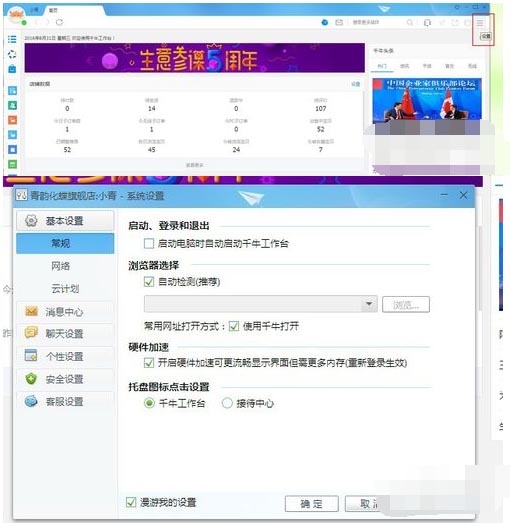The width and height of the screenshot is (510, 523).
Task: Select the 千牛工作台 radio button
Action: point(149,403)
